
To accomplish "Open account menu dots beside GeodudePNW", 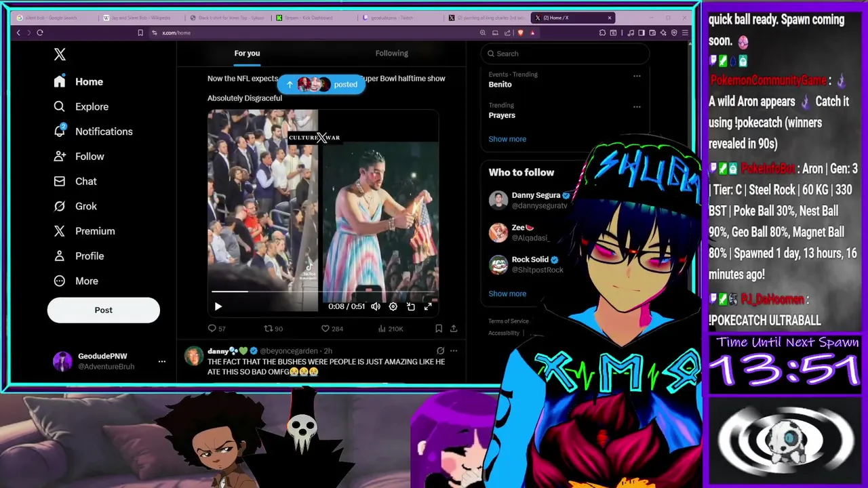I will click(x=161, y=361).
